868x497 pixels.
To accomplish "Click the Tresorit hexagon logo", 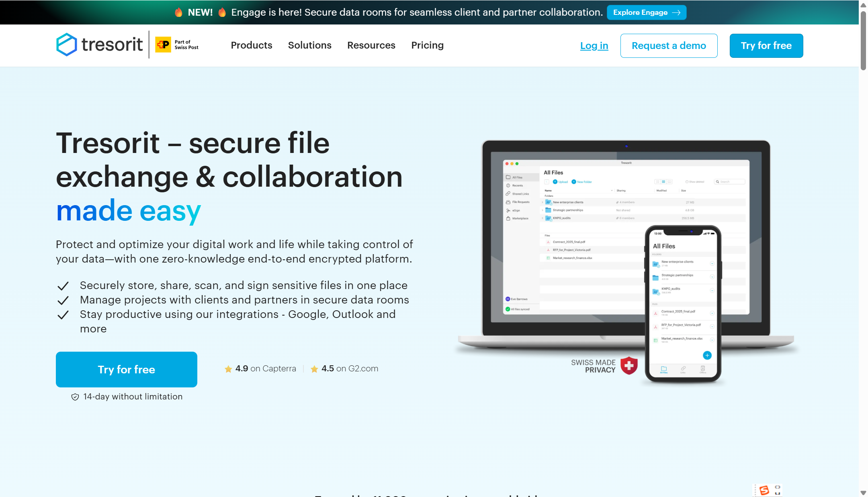I will pos(67,45).
